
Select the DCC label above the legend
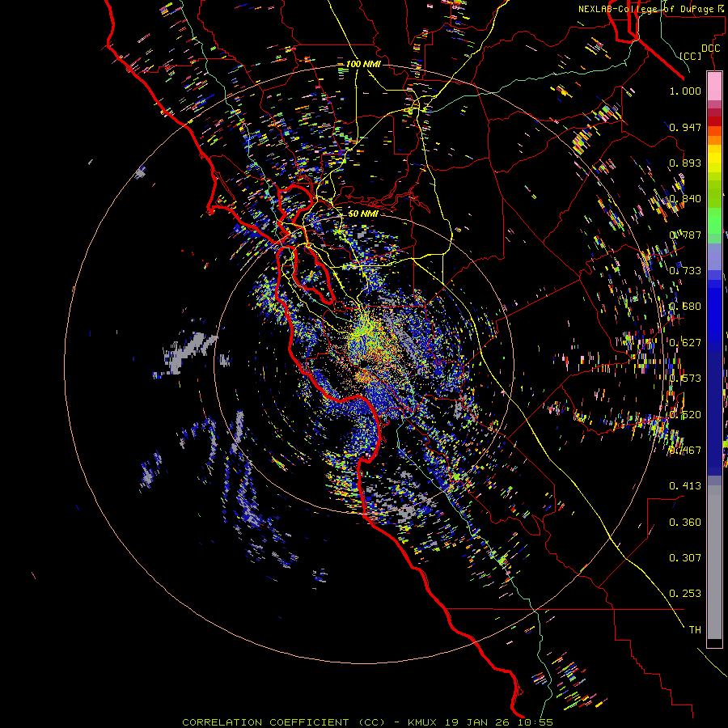pyautogui.click(x=711, y=49)
